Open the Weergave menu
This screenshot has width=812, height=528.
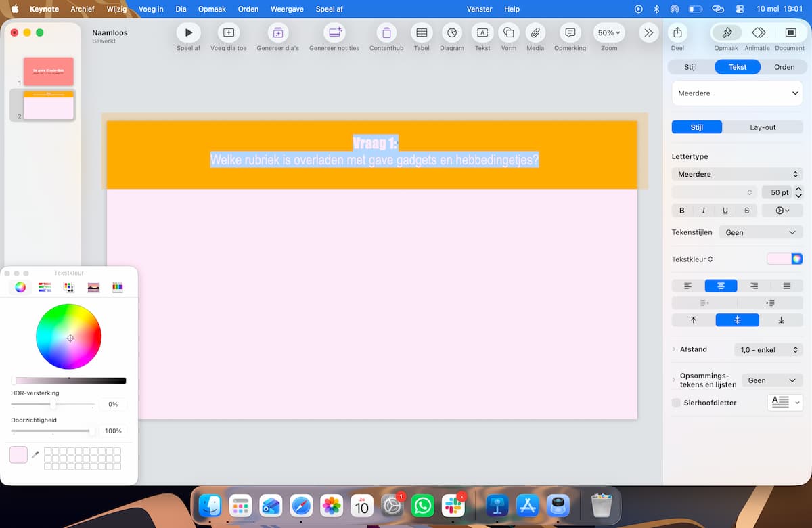[x=287, y=9]
